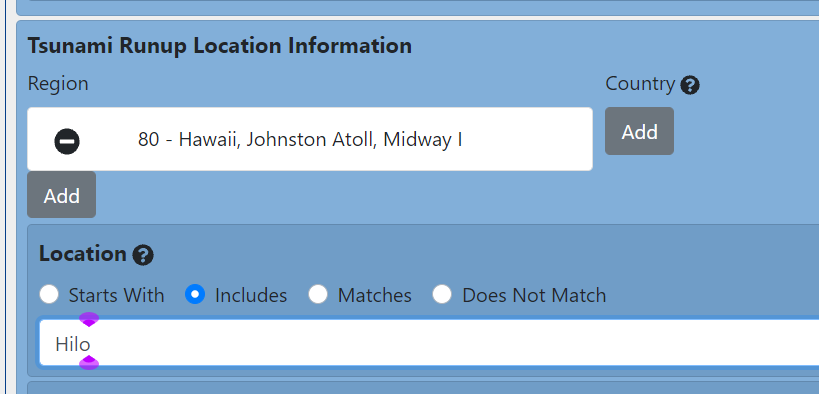Remove the Hawaii region using minus icon
This screenshot has width=819, height=394.
(67, 141)
